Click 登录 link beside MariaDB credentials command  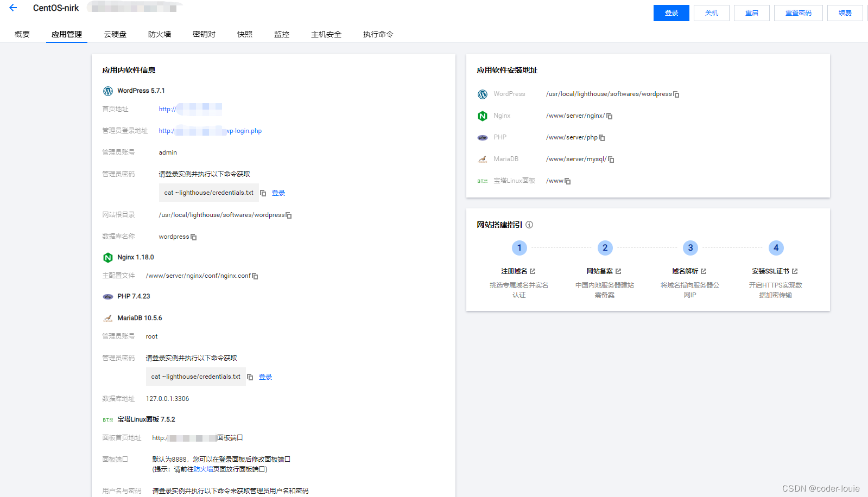tap(265, 377)
